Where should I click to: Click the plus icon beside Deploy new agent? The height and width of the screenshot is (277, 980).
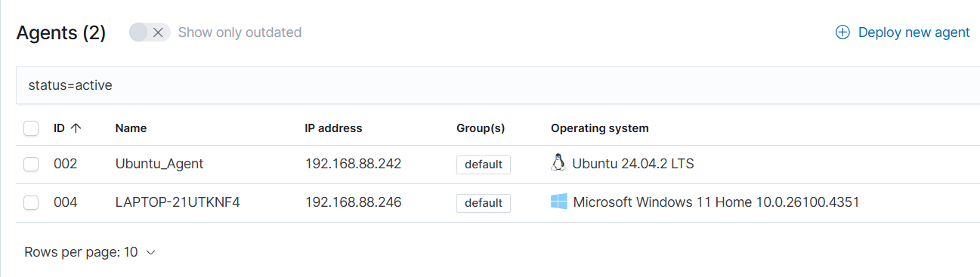[x=842, y=32]
